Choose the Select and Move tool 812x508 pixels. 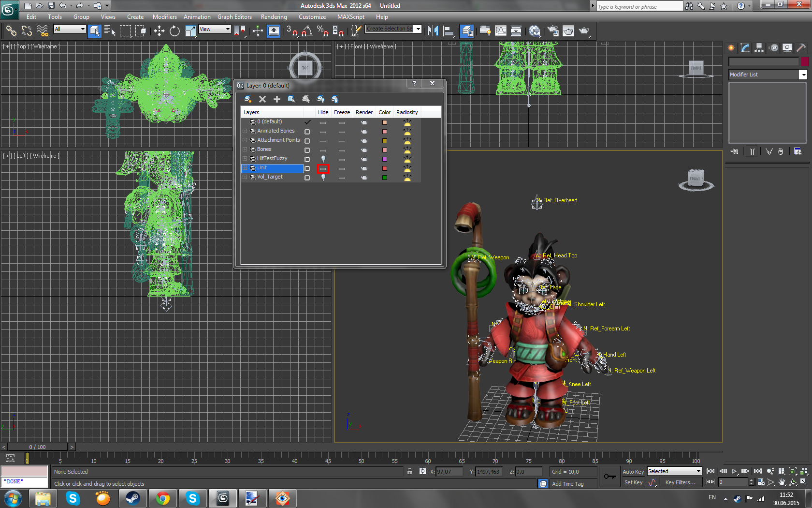tap(159, 31)
